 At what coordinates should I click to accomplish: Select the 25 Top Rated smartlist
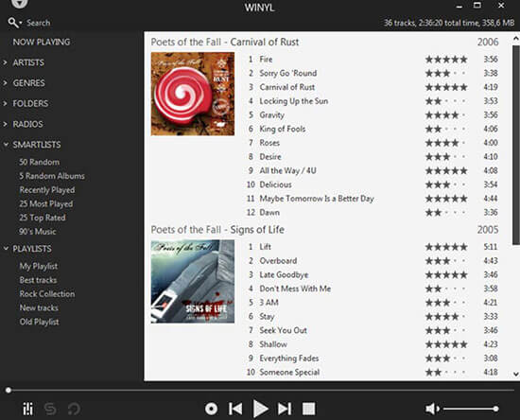coord(43,218)
